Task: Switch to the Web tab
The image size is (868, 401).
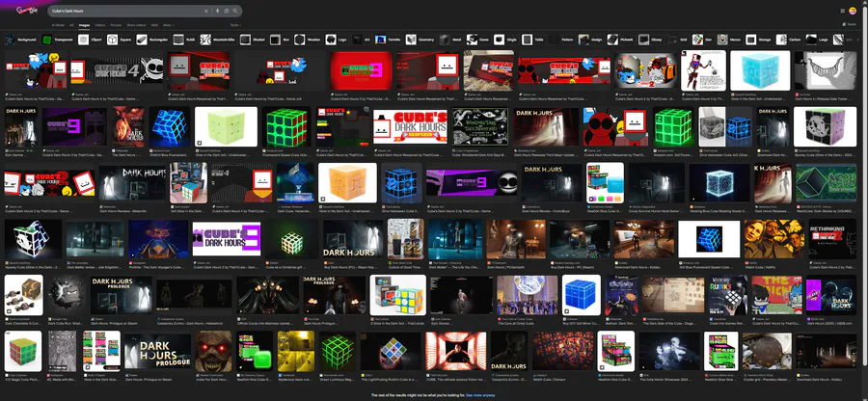Action: pyautogui.click(x=154, y=25)
